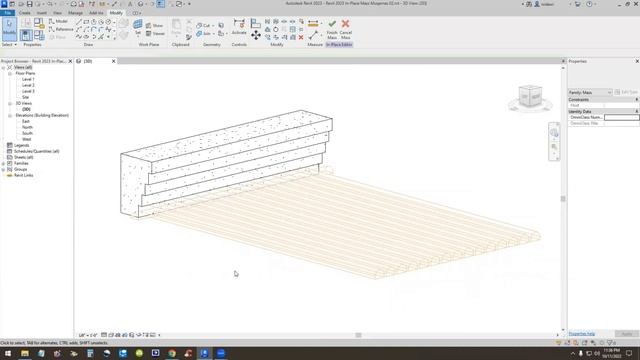640x360 pixels.
Task: Open Level 1 floor plan in browser
Action: [28, 80]
